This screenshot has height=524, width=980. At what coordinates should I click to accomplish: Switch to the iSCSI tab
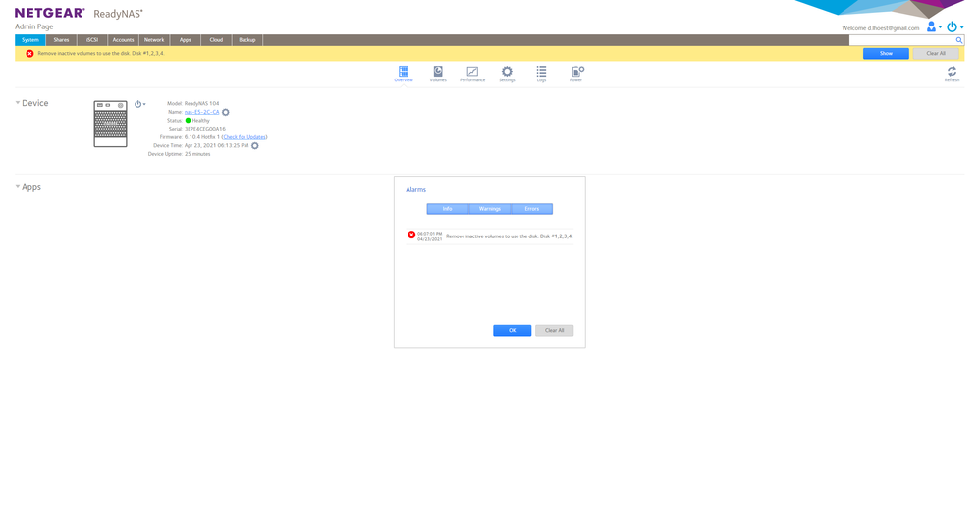(92, 40)
